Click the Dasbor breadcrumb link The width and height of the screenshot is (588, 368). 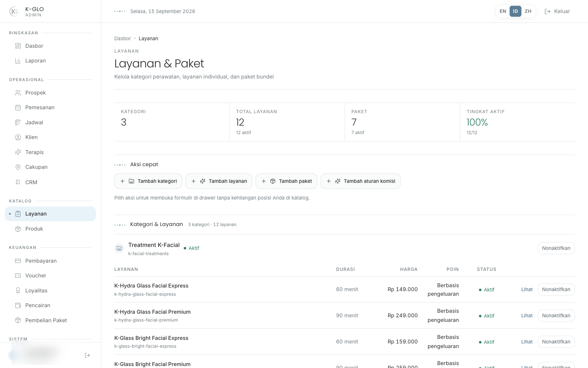click(122, 38)
